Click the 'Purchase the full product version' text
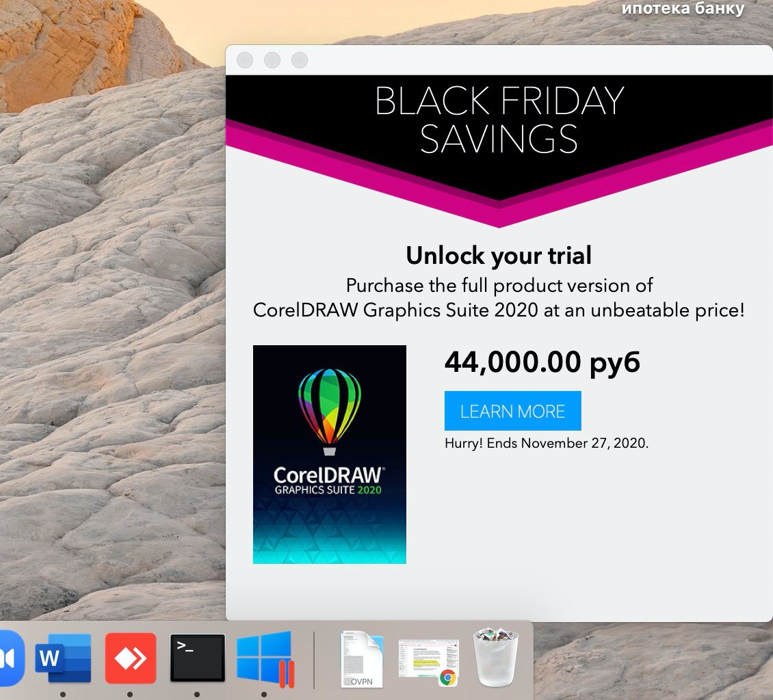 (x=499, y=286)
